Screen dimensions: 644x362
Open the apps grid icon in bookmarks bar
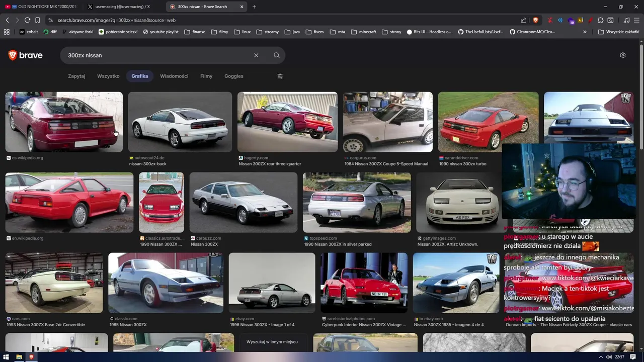(7, 32)
